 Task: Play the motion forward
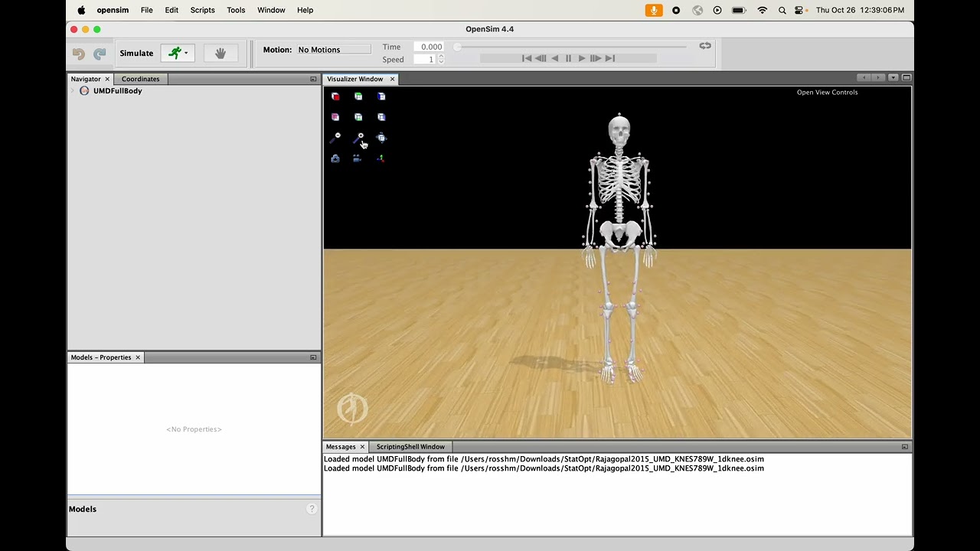(x=582, y=58)
